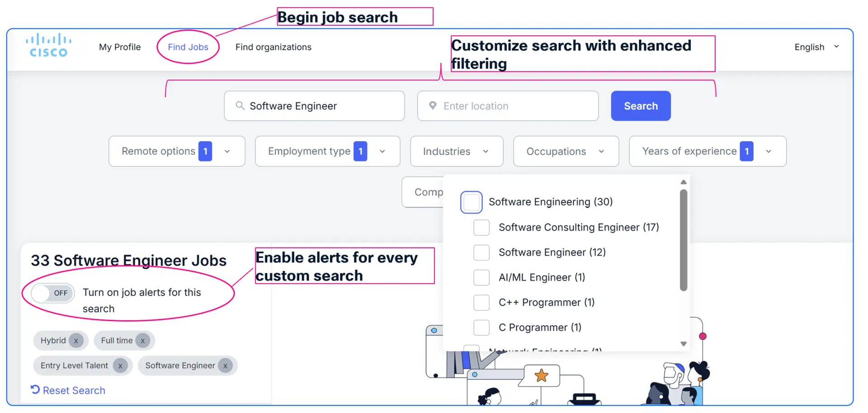Click Turn on job alerts text

pos(142,300)
